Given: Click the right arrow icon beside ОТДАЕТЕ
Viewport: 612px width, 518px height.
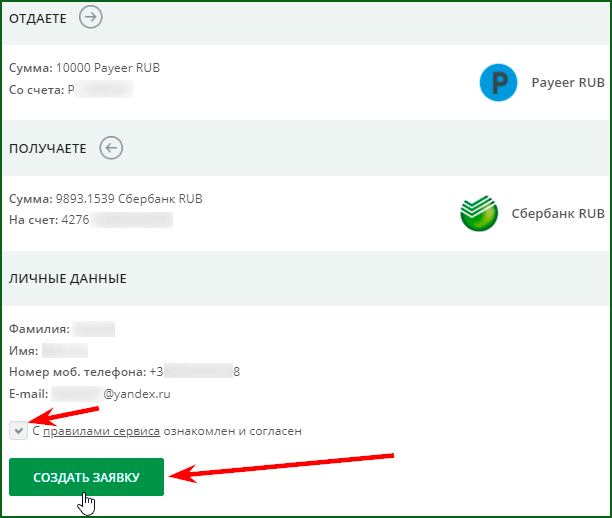Looking at the screenshot, I should [91, 17].
